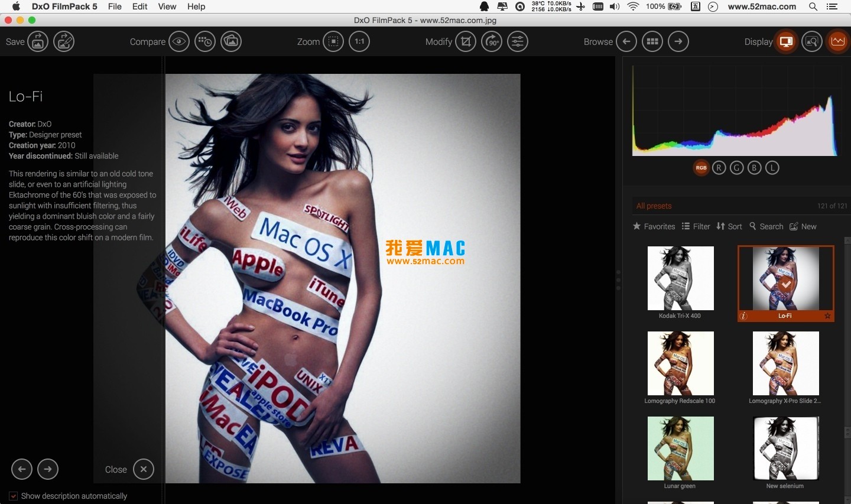Image resolution: width=851 pixels, height=504 pixels.
Task: Click the right panel collapse handle
Action: click(618, 280)
